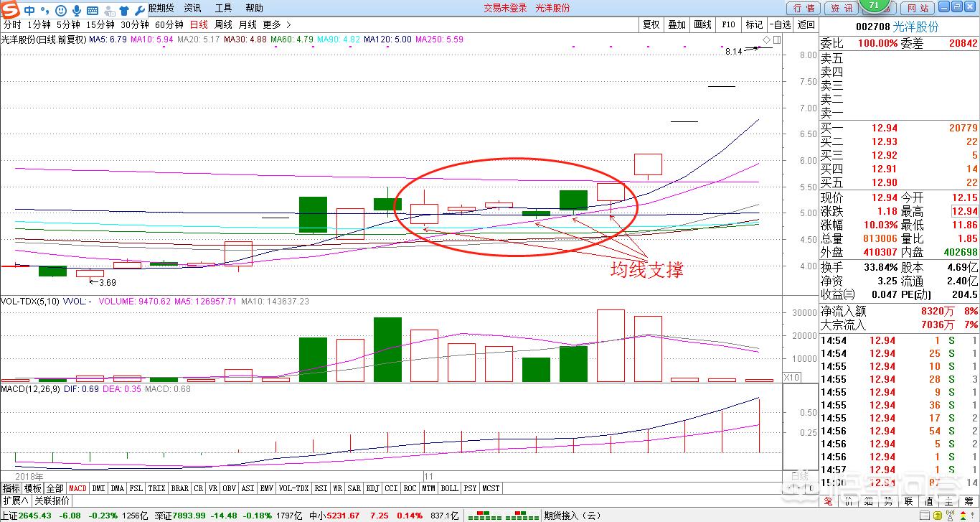Select the BRAR indicator

point(179,488)
